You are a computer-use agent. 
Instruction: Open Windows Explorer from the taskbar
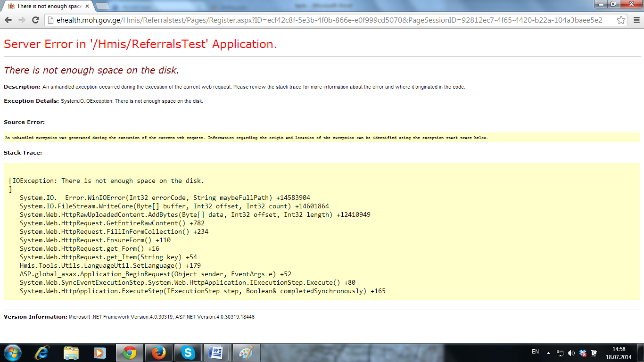point(71,353)
